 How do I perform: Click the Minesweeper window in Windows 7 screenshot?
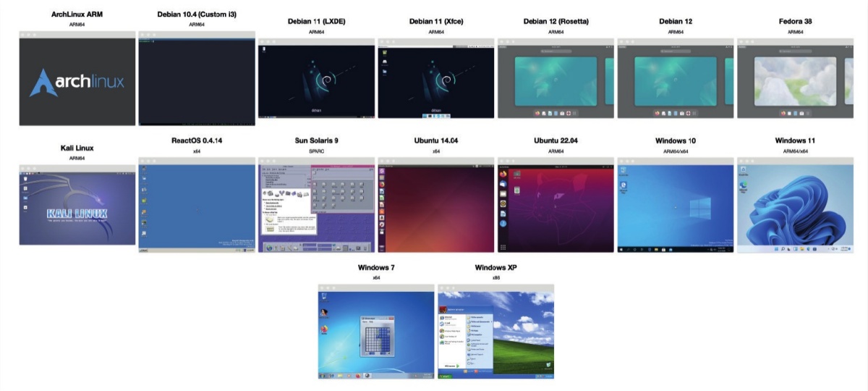pyautogui.click(x=377, y=337)
